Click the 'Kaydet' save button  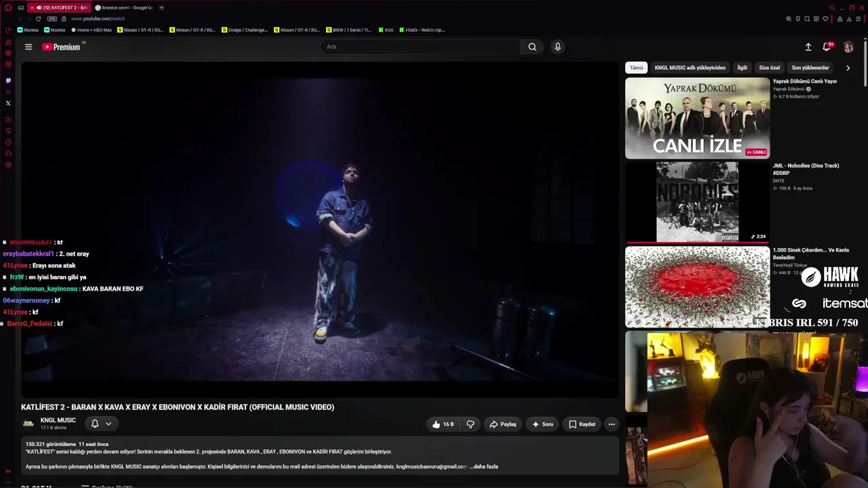tap(582, 424)
